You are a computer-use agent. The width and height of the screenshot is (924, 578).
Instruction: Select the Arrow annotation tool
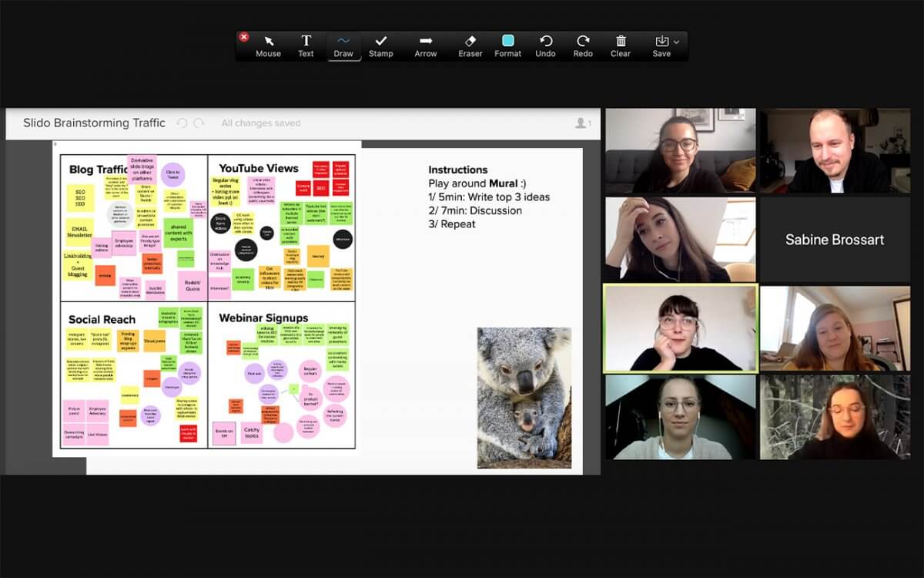(426, 44)
